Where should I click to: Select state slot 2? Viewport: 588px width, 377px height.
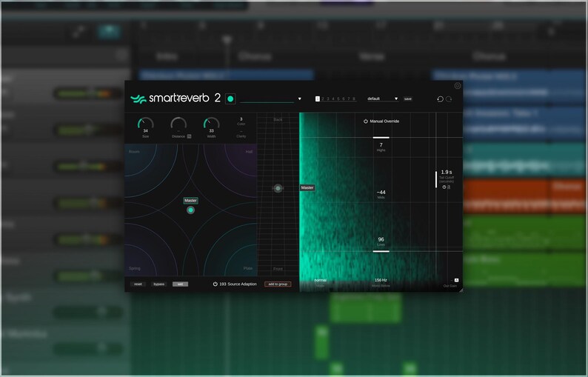pos(322,99)
